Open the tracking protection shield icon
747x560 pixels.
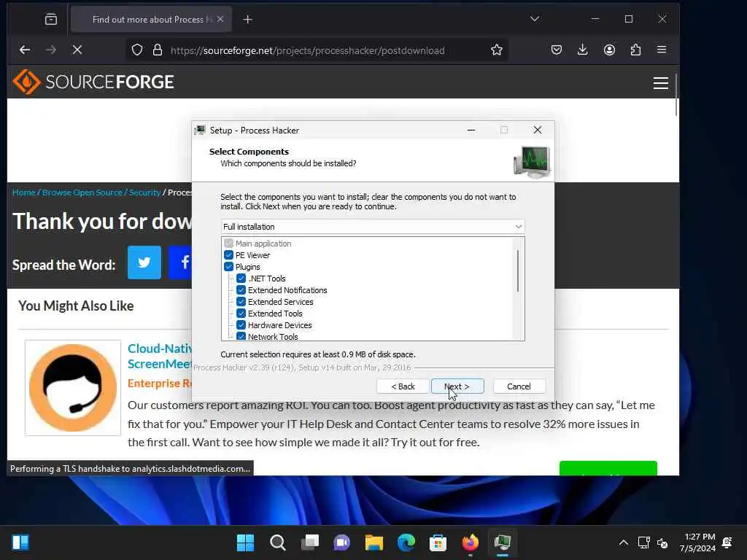point(137,50)
